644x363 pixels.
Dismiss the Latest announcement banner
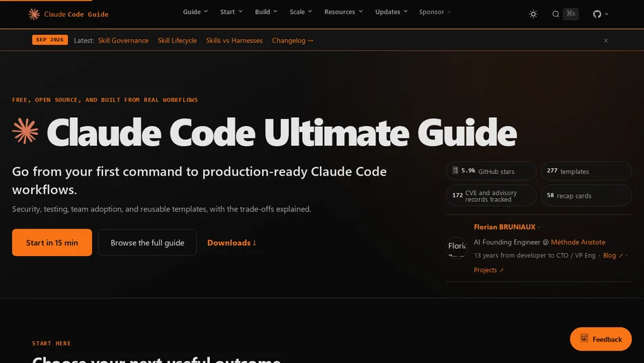[x=605, y=40]
